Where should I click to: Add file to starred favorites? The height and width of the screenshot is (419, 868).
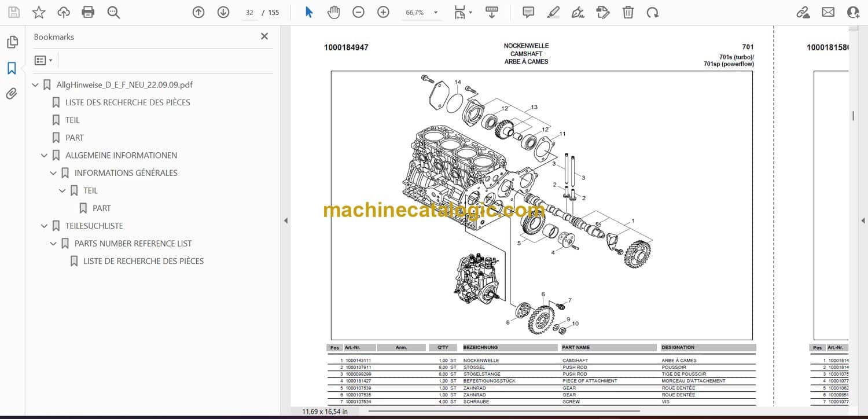[38, 12]
